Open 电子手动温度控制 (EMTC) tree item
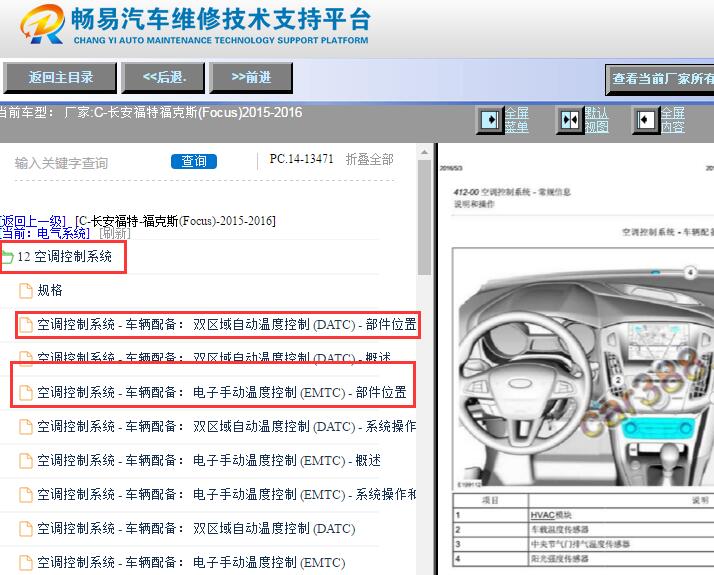 pos(191,563)
